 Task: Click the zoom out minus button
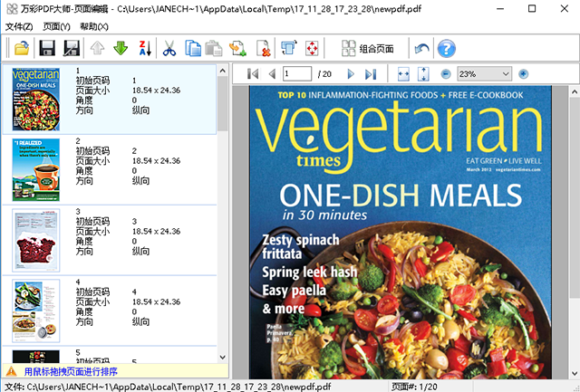(446, 73)
